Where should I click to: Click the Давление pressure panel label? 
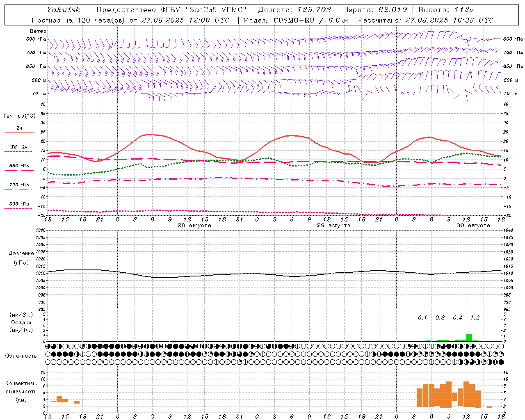(x=21, y=253)
